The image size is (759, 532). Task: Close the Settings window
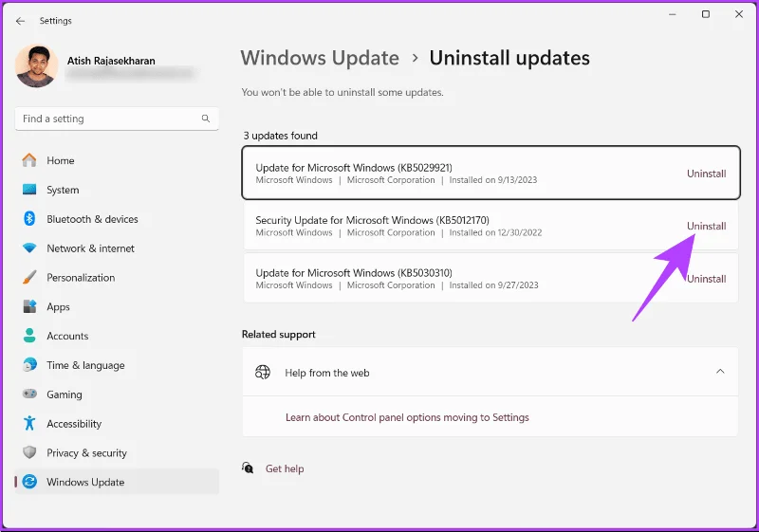point(739,14)
